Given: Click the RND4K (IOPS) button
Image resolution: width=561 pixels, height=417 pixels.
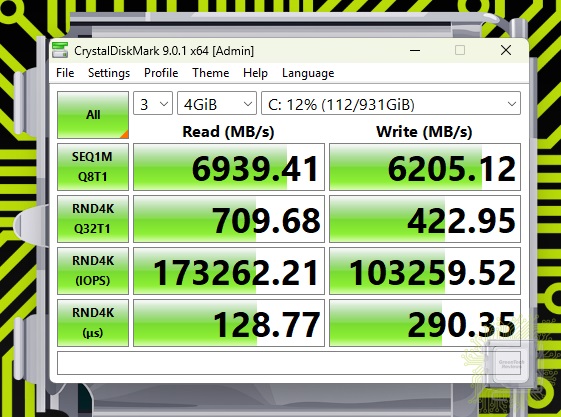Looking at the screenshot, I should 93,271.
